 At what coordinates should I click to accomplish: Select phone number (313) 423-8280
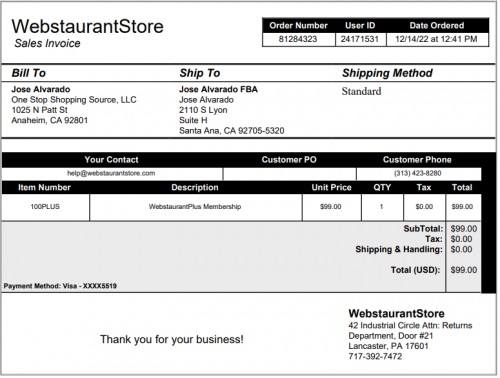tap(417, 173)
